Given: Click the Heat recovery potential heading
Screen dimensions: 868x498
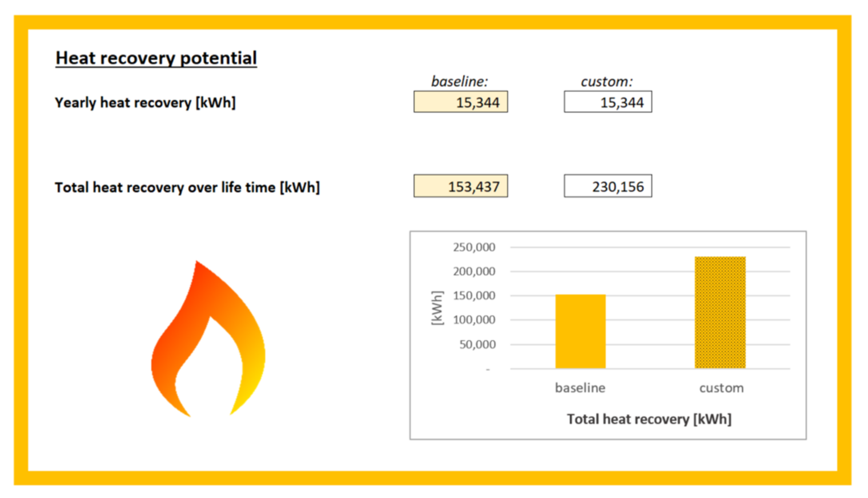Looking at the screenshot, I should [x=156, y=58].
